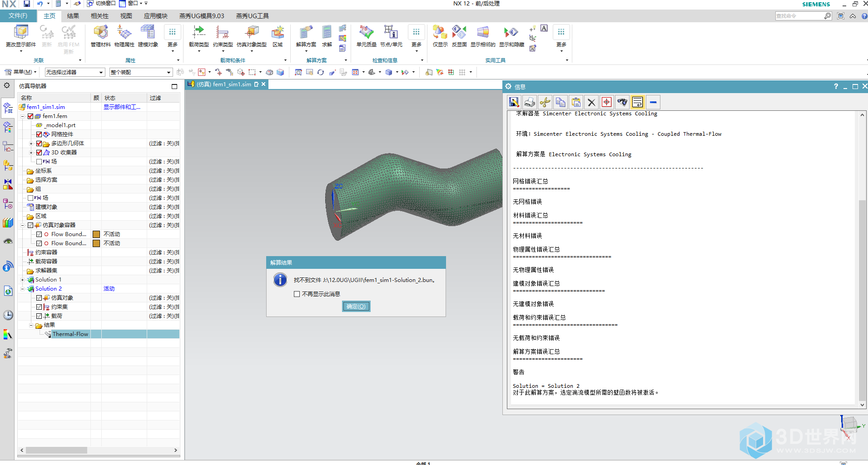Click second Flow Bound color swatch

pyautogui.click(x=96, y=243)
